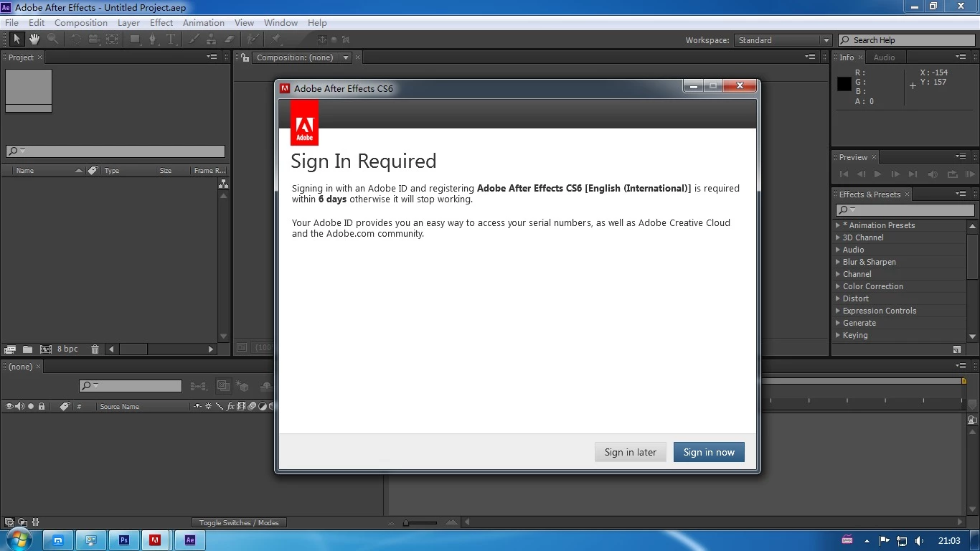Image resolution: width=980 pixels, height=551 pixels.
Task: Toggle the video eye column switch
Action: tap(9, 406)
